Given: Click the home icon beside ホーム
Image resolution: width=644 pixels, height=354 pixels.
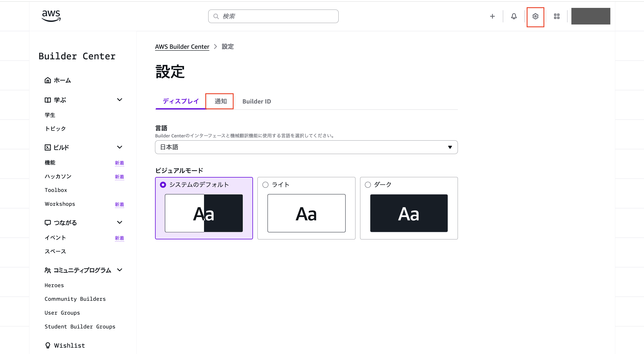Looking at the screenshot, I should click(x=48, y=80).
